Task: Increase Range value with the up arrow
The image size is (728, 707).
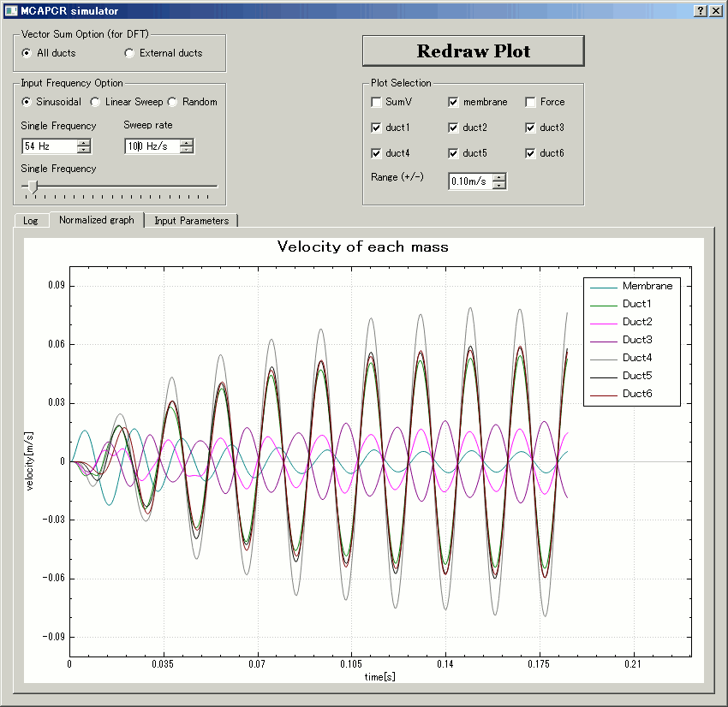Action: [499, 177]
